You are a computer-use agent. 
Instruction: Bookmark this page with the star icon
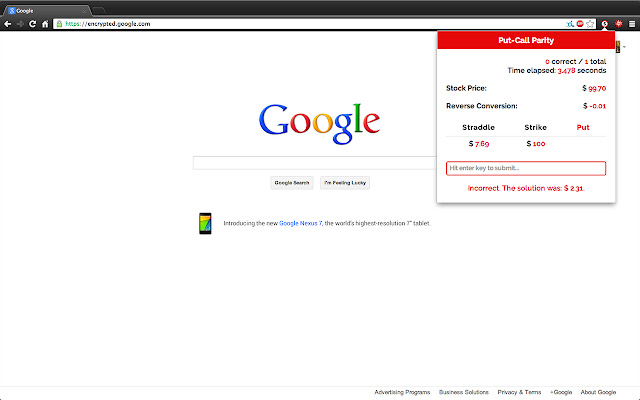click(x=590, y=24)
